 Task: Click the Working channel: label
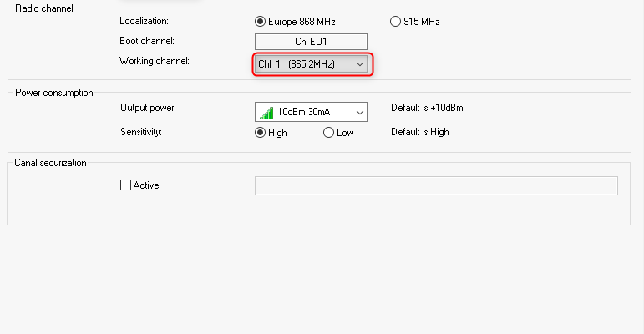pyautogui.click(x=155, y=61)
